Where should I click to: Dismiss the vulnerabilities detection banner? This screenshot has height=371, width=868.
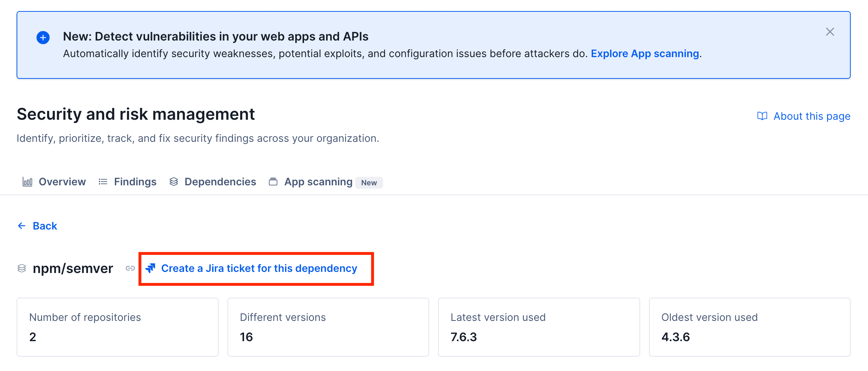click(830, 32)
